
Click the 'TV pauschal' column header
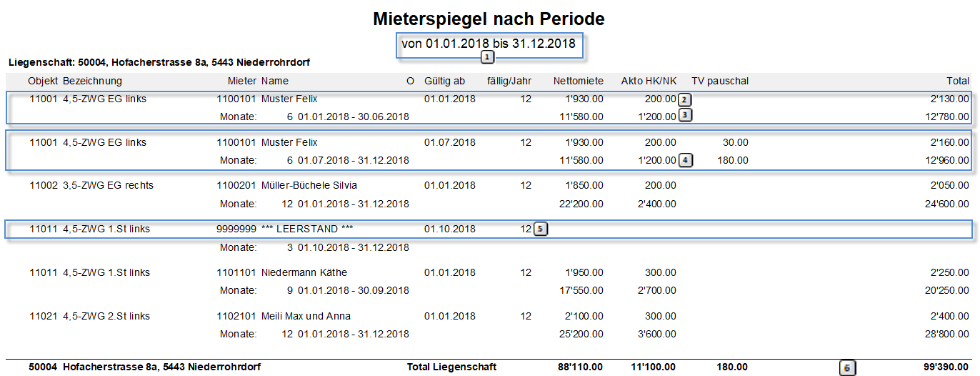point(720,81)
